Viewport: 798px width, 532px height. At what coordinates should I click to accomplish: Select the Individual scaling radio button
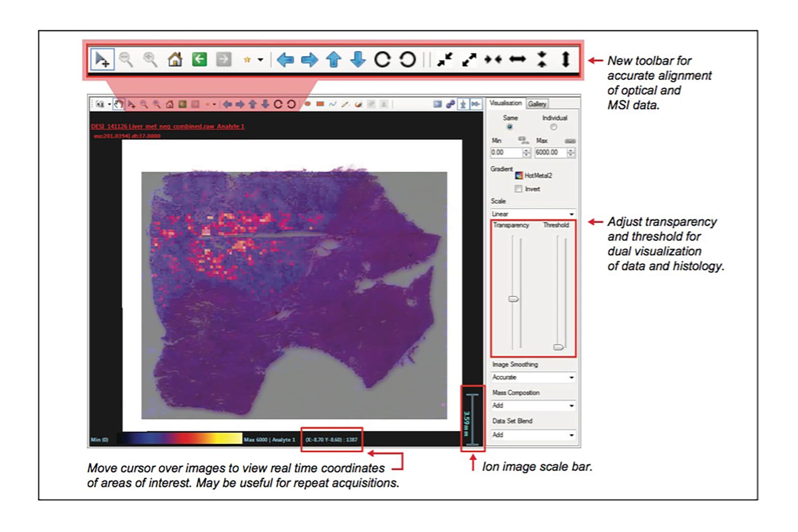(x=554, y=127)
